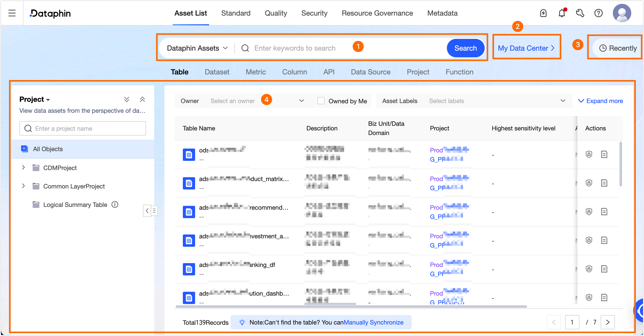Select Logical Summary Table tree item
This screenshot has height=336, width=644.
click(x=75, y=205)
